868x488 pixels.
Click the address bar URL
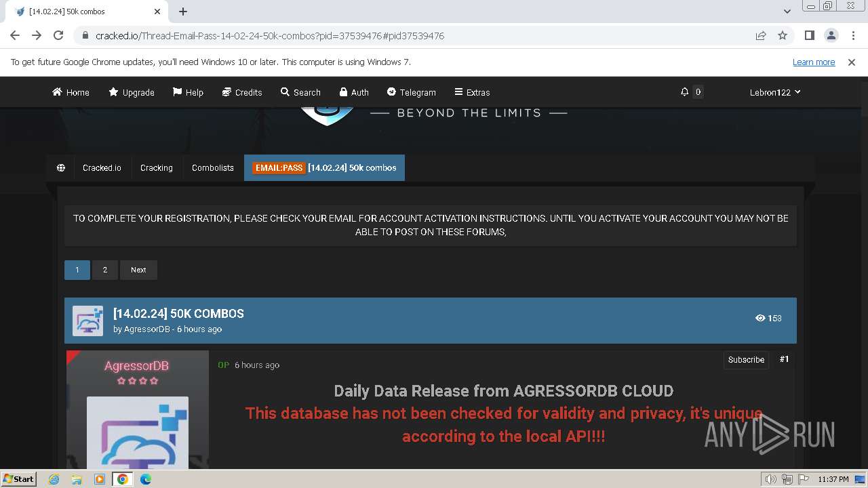click(270, 35)
